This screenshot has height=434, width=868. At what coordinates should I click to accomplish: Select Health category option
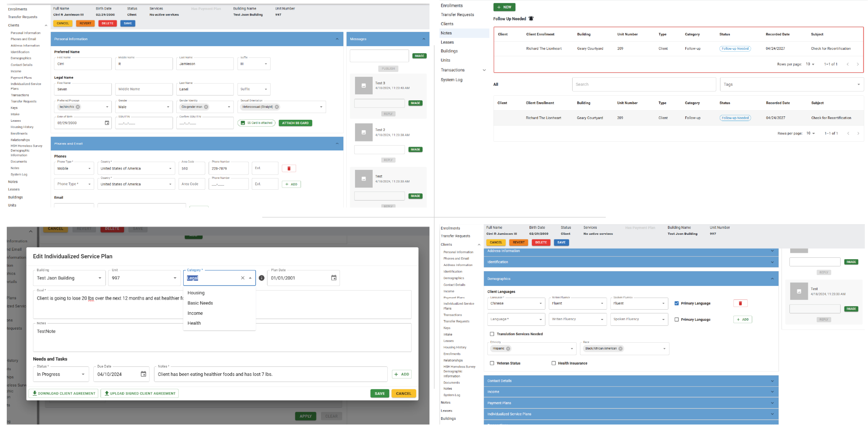click(219, 323)
